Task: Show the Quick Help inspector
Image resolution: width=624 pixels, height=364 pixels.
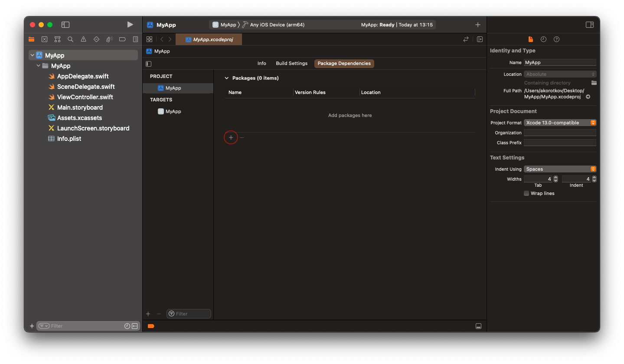Action: point(556,39)
